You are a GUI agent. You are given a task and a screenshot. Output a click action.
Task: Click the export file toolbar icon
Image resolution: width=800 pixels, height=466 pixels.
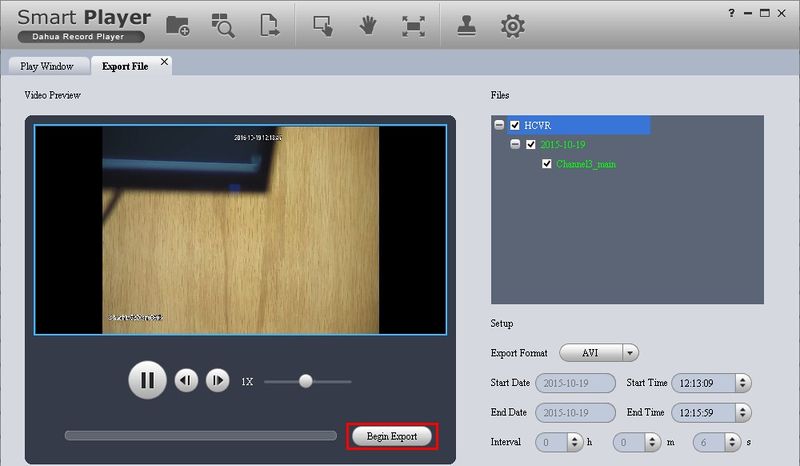click(x=269, y=26)
